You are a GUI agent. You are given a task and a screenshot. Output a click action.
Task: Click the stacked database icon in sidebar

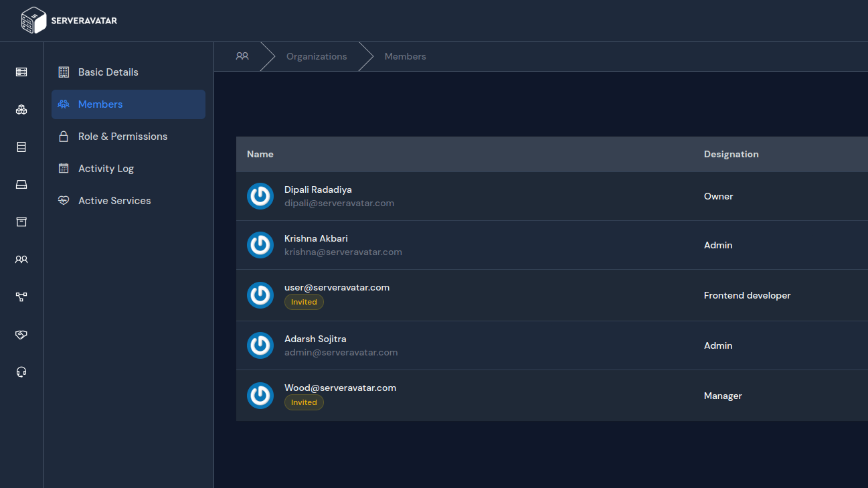coord(21,147)
